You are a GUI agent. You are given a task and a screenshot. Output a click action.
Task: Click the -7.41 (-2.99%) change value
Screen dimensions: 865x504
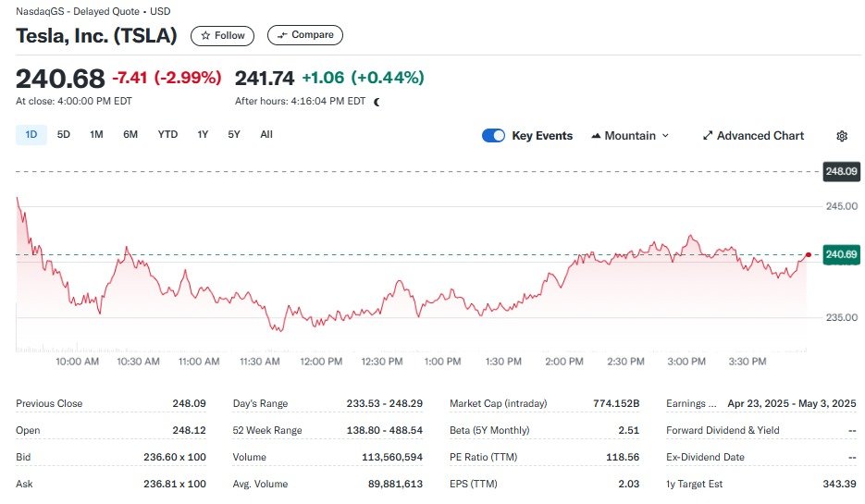click(x=167, y=78)
